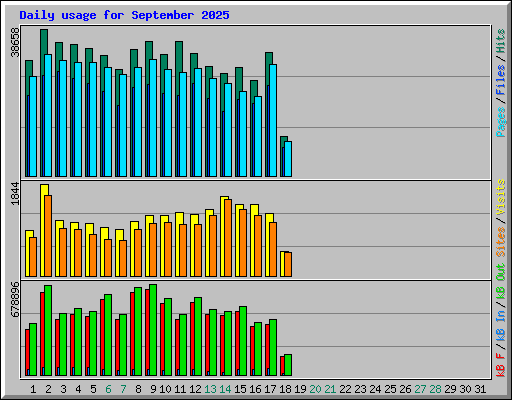The height and width of the screenshot is (400, 512).
Task: Select day label 4 on the x-axis
Action: pos(78,389)
